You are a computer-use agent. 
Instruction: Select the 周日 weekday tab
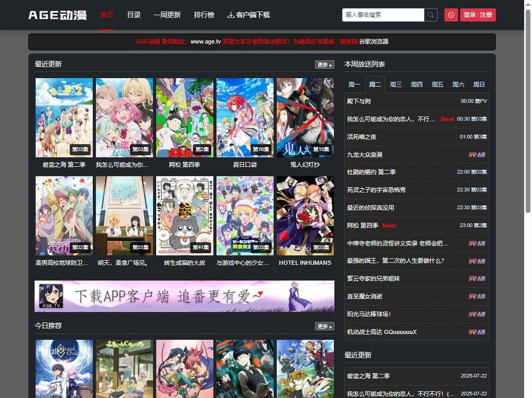point(479,84)
